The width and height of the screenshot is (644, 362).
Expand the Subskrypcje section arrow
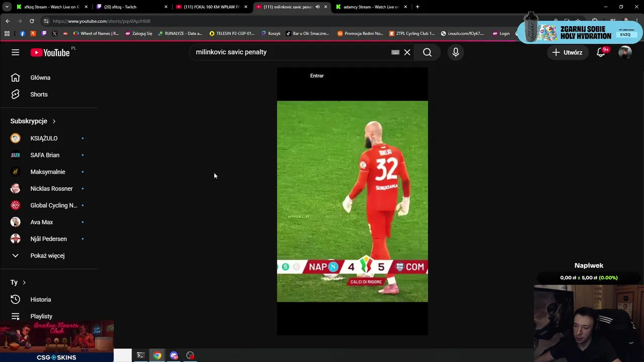pos(54,121)
